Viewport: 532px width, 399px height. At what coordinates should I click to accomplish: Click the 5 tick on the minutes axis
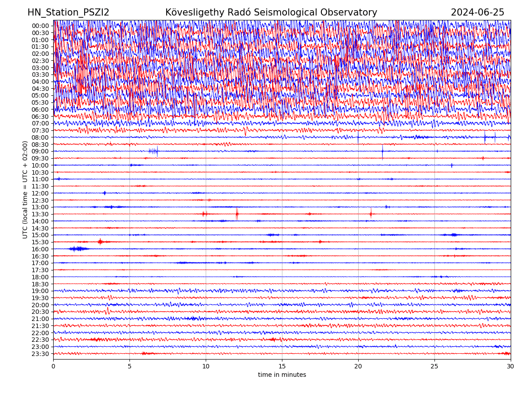click(129, 367)
